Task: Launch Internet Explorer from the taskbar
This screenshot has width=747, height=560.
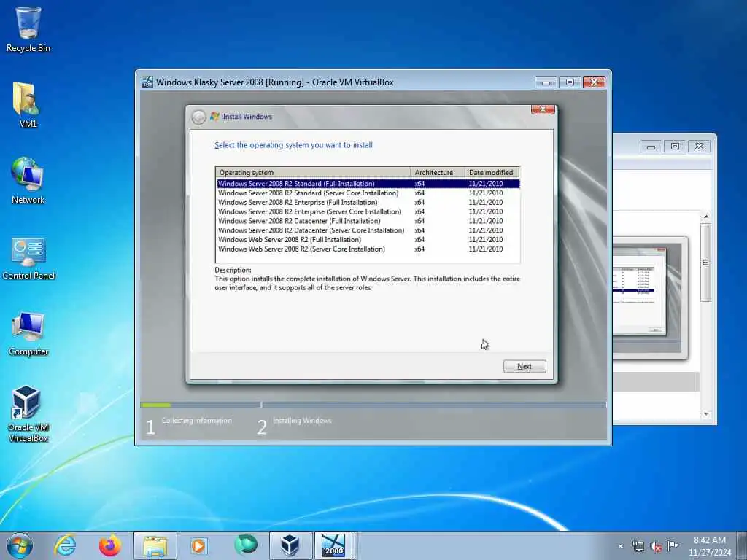Action: coord(65,545)
